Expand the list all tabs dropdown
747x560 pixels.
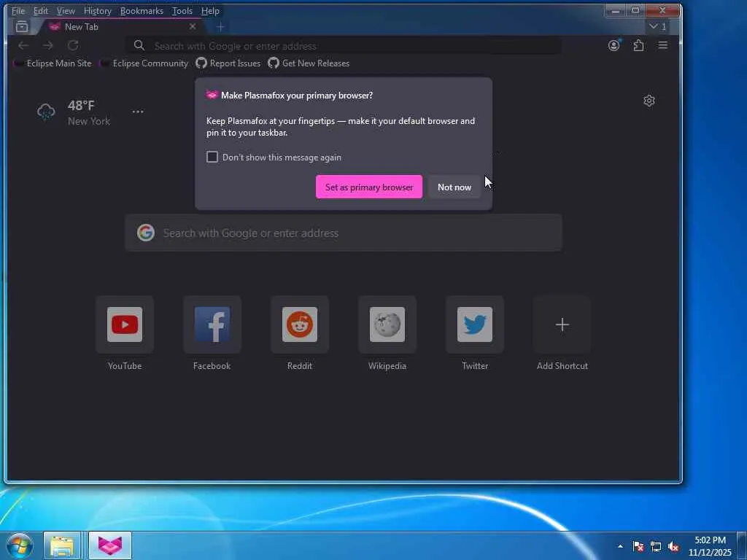pyautogui.click(x=658, y=27)
